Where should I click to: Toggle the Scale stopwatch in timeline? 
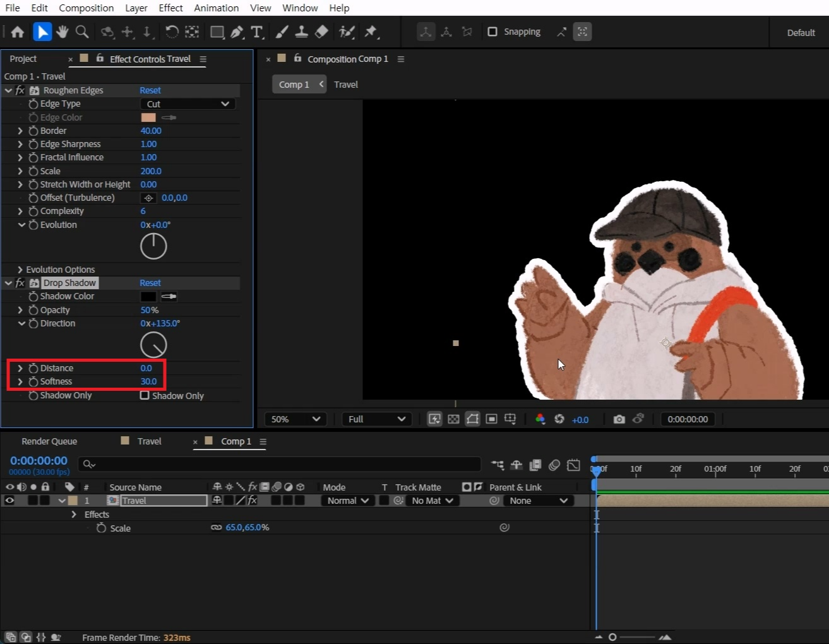pos(101,528)
